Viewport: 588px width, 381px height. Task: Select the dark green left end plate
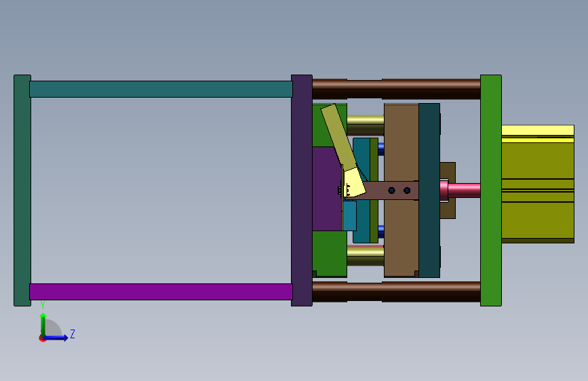[22, 190]
